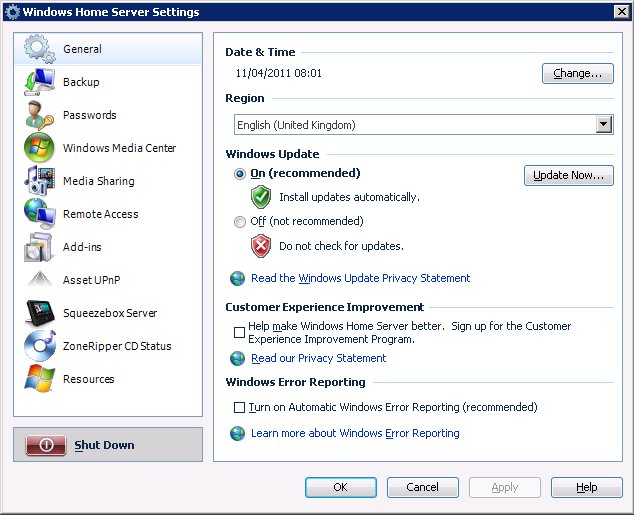The image size is (634, 515).
Task: Select the Resources category
Action: pyautogui.click(x=108, y=379)
